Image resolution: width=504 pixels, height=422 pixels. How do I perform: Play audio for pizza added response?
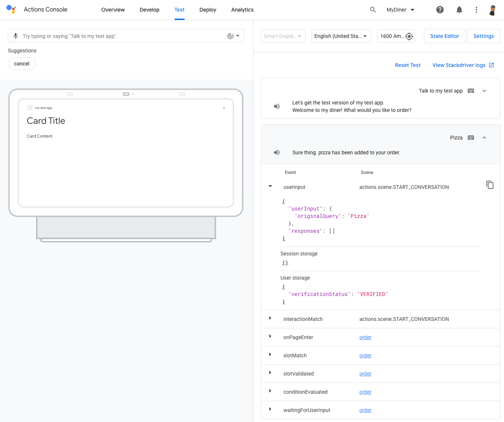[x=277, y=152]
